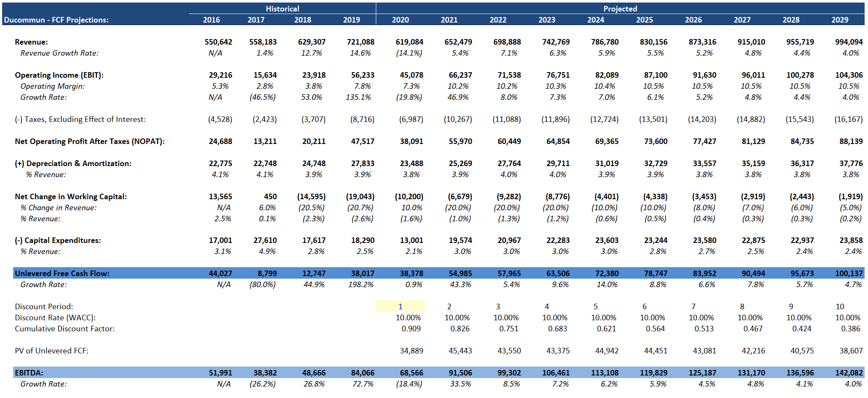Select 2020 PV of FCF 34,889
868x398 pixels.
click(x=411, y=351)
